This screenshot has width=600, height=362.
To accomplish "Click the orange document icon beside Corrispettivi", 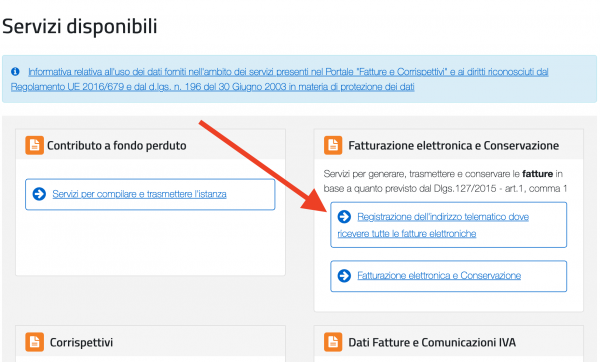I will click(34, 342).
